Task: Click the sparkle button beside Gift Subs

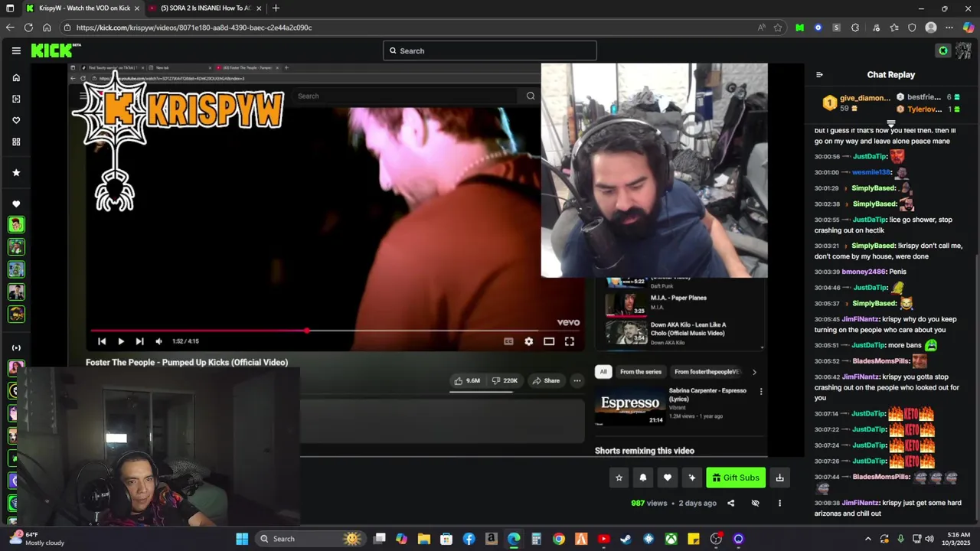Action: [x=692, y=478]
